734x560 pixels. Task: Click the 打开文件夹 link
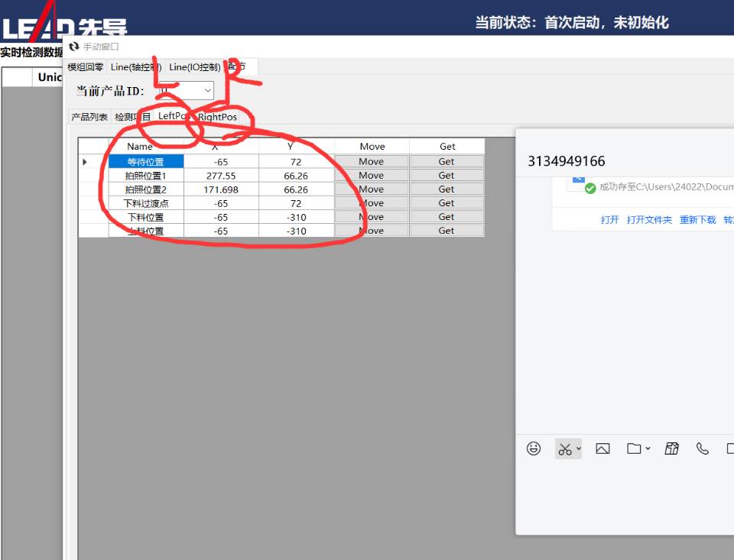click(x=649, y=220)
